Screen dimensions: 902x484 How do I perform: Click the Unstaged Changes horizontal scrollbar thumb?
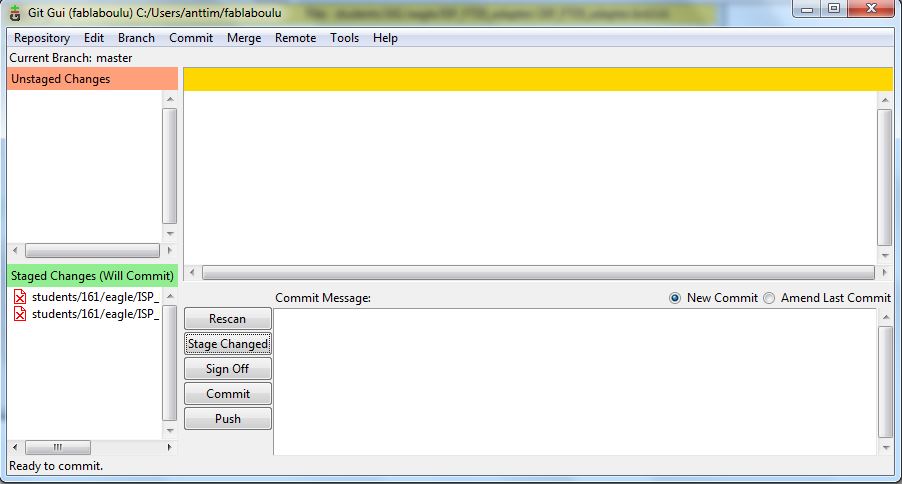[92, 250]
